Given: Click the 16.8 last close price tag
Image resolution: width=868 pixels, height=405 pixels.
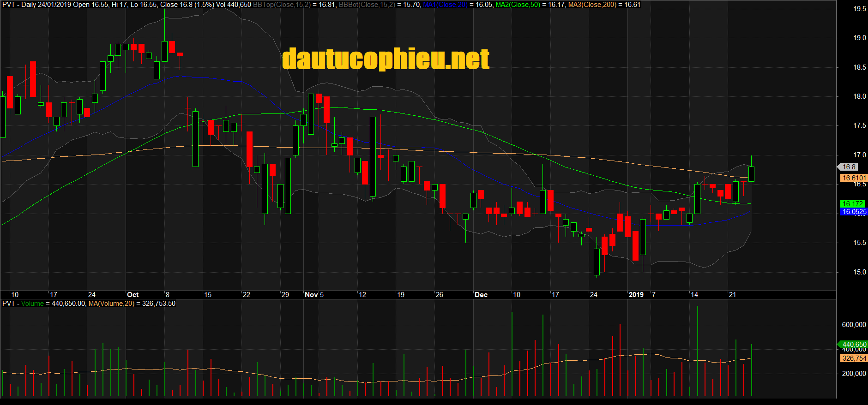Looking at the screenshot, I should coord(849,167).
